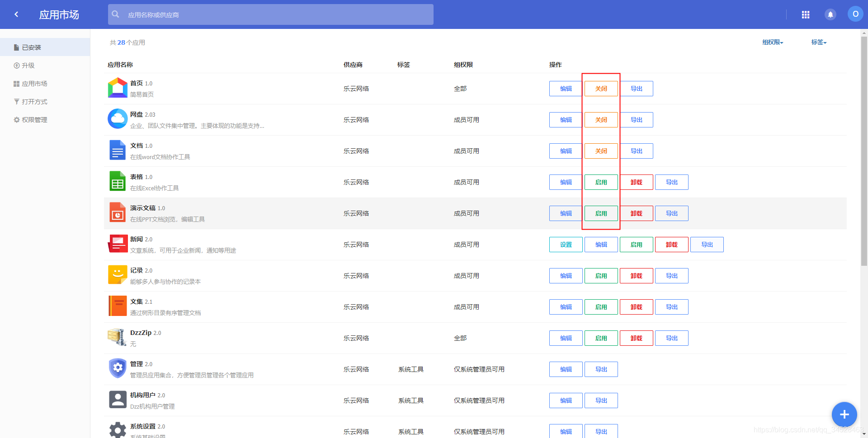Click 卸载 for the 表格 app
The image size is (868, 438).
click(x=636, y=182)
